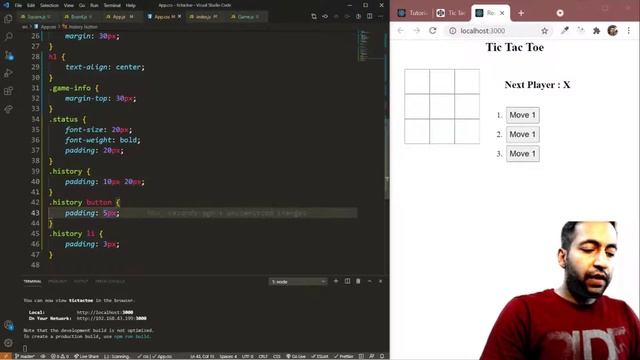Click the Spaces: 4 indentation setting
This screenshot has width=640, height=360.
point(228,356)
